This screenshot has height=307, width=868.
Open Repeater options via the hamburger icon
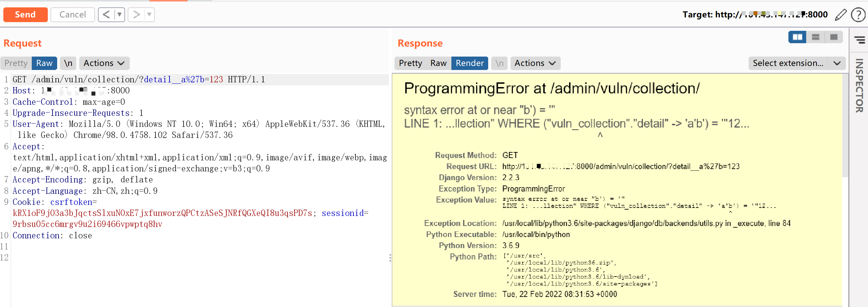pyautogui.click(x=859, y=40)
